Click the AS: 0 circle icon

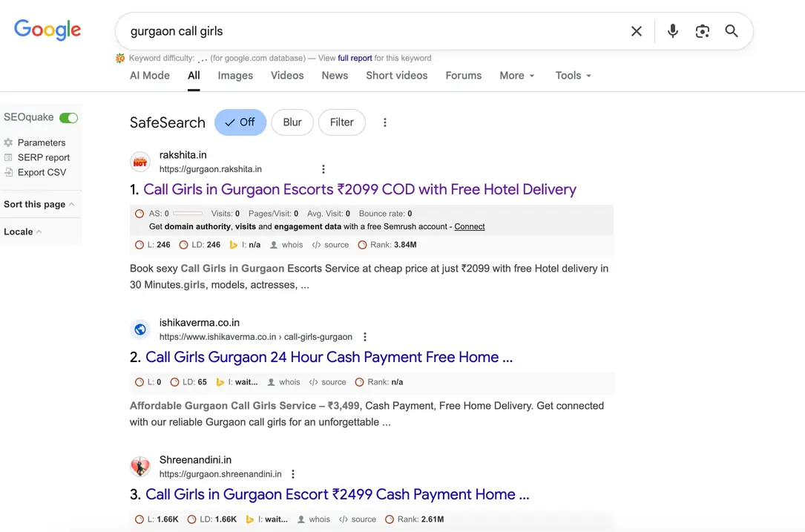tap(139, 214)
